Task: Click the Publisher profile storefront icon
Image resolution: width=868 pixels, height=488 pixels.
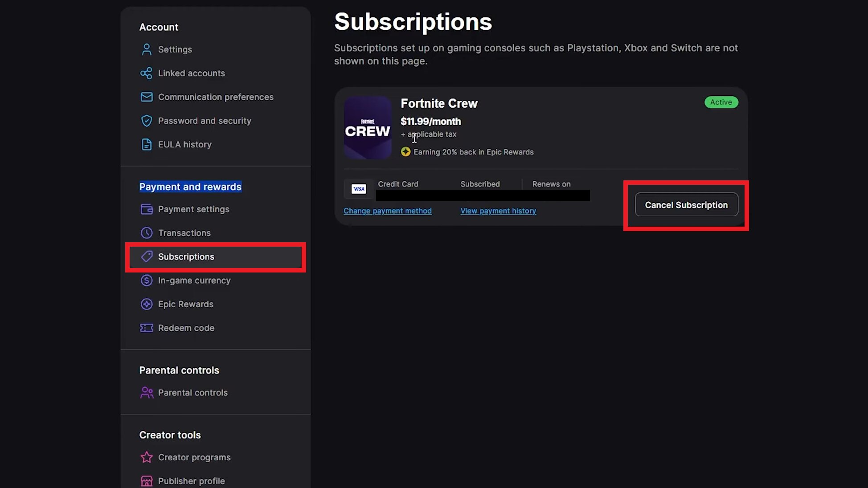Action: [x=146, y=480]
